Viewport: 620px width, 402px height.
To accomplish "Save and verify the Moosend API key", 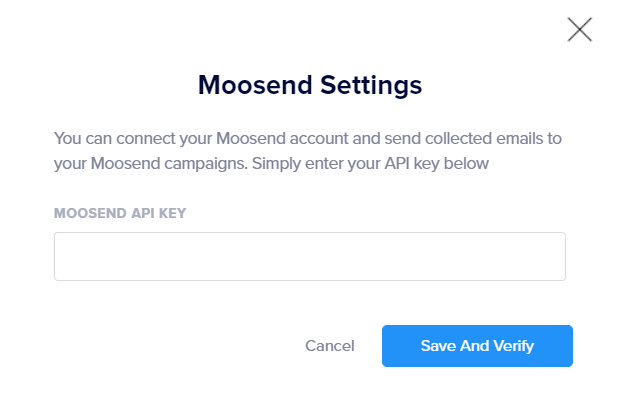I will [477, 346].
